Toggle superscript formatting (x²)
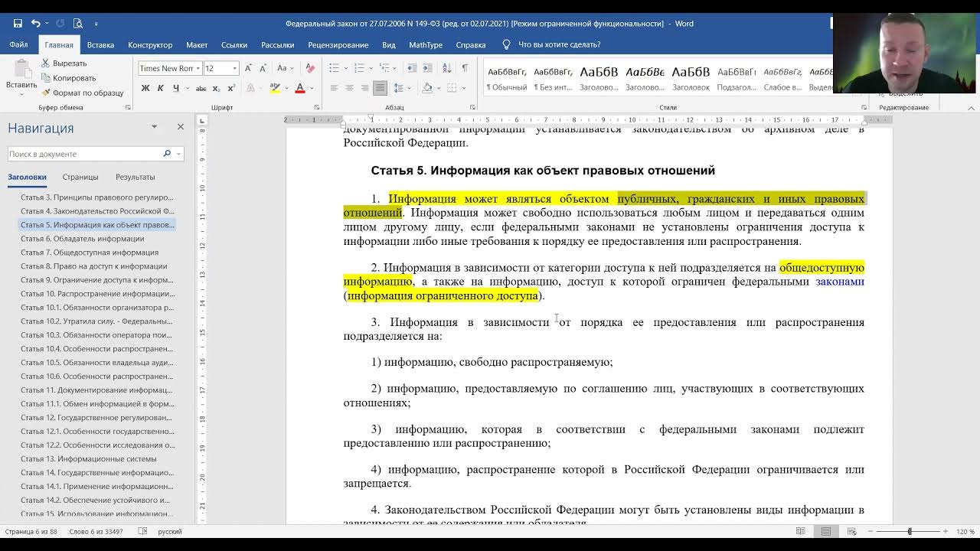This screenshot has height=551, width=980. pos(231,89)
